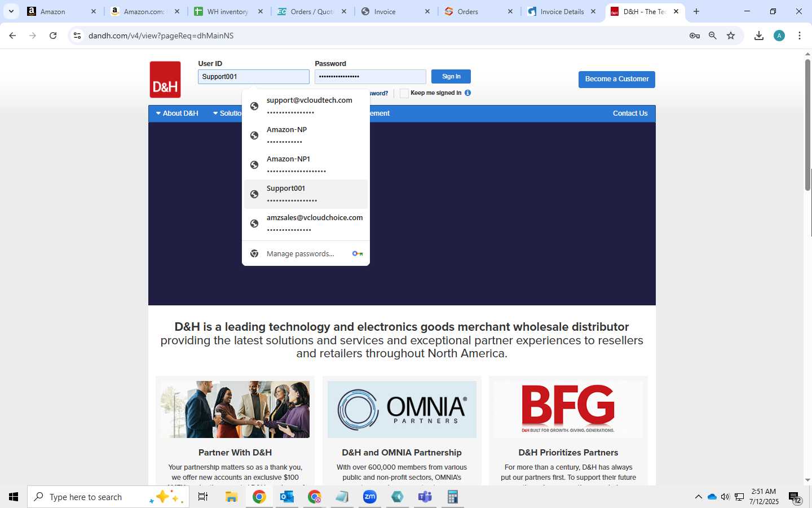Click the page vertical scrollbar thumb
812x508 pixels.
(807, 124)
